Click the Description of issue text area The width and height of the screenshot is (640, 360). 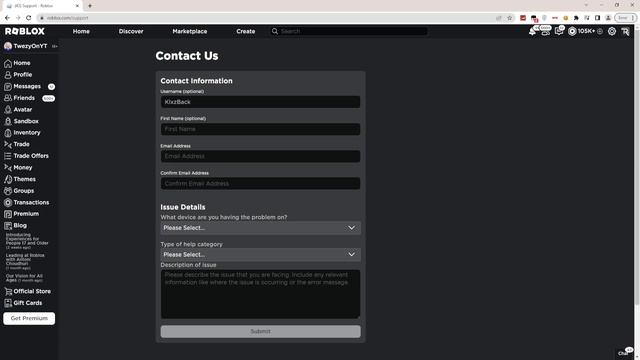pos(260,294)
